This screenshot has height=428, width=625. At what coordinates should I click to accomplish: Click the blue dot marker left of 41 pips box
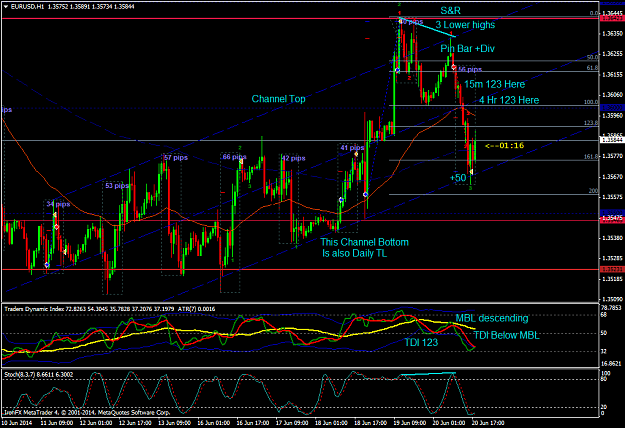pyautogui.click(x=341, y=200)
